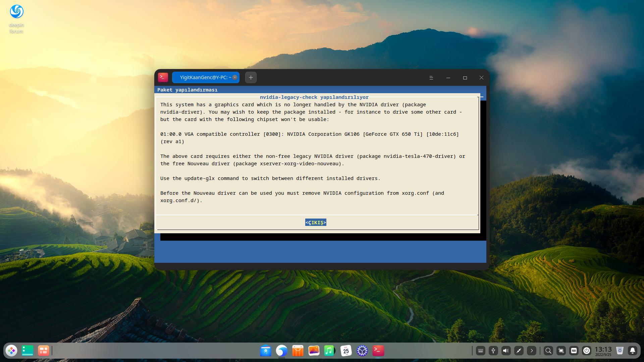Screen dimensions: 644x362
Task: Open the terminal hamburger menu
Action: point(431,78)
